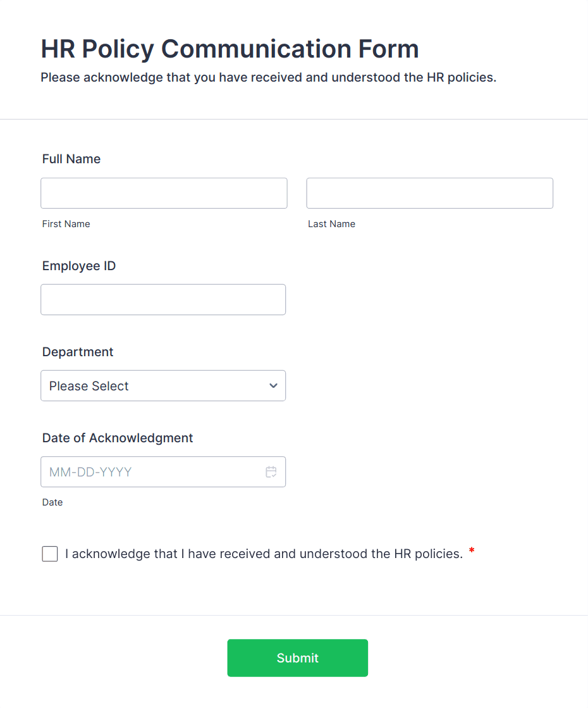
Task: Click the 'Employee ID' field label
Action: click(x=79, y=266)
